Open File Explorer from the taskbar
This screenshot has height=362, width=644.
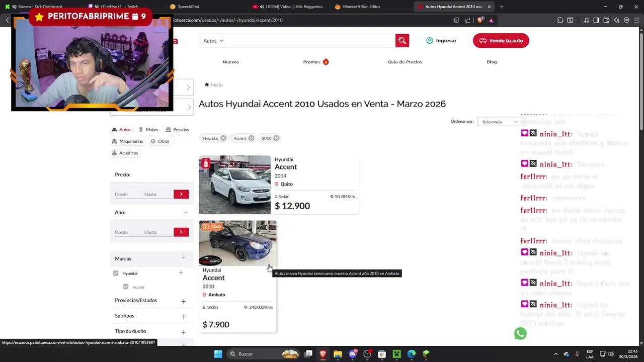coord(338,354)
